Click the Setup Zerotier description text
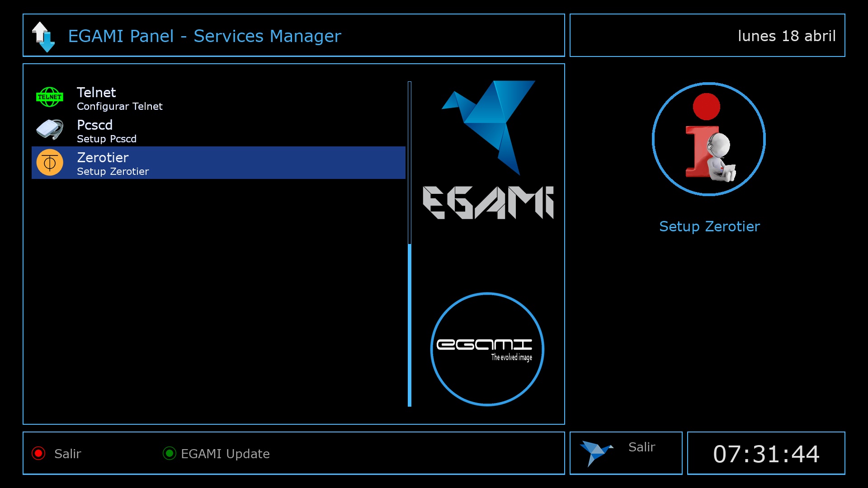868x488 pixels. [709, 226]
